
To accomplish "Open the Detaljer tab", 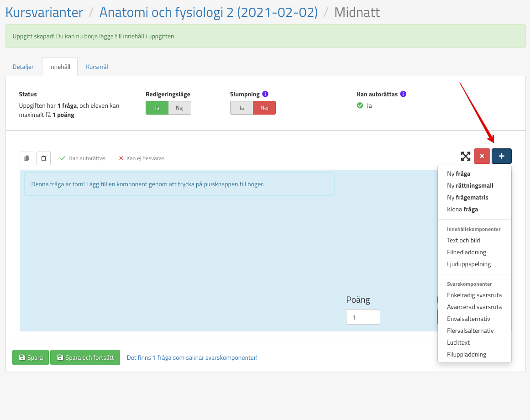I will 23,67.
